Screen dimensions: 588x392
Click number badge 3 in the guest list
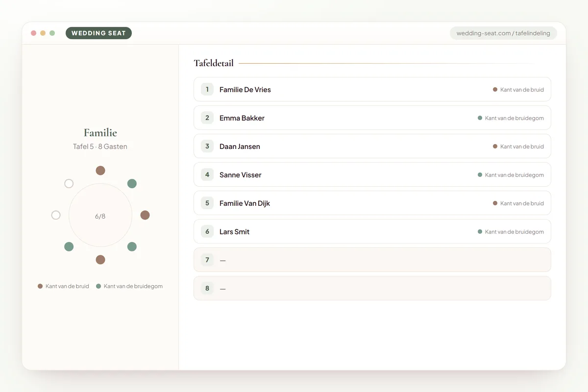[207, 146]
